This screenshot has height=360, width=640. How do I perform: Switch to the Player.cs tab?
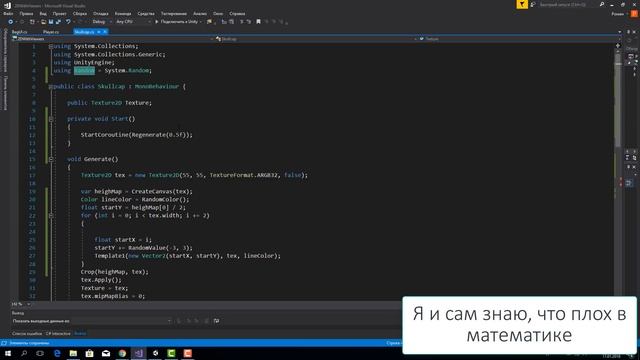coord(51,32)
